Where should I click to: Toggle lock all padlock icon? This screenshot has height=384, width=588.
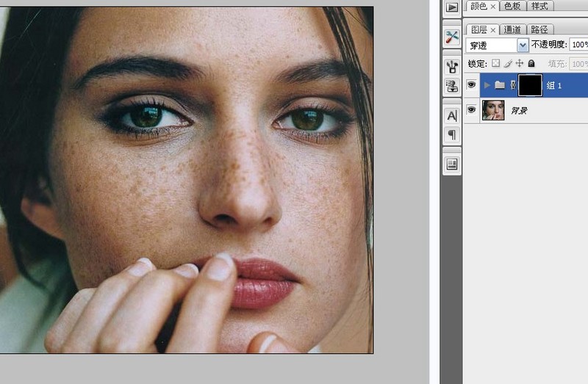tap(531, 64)
